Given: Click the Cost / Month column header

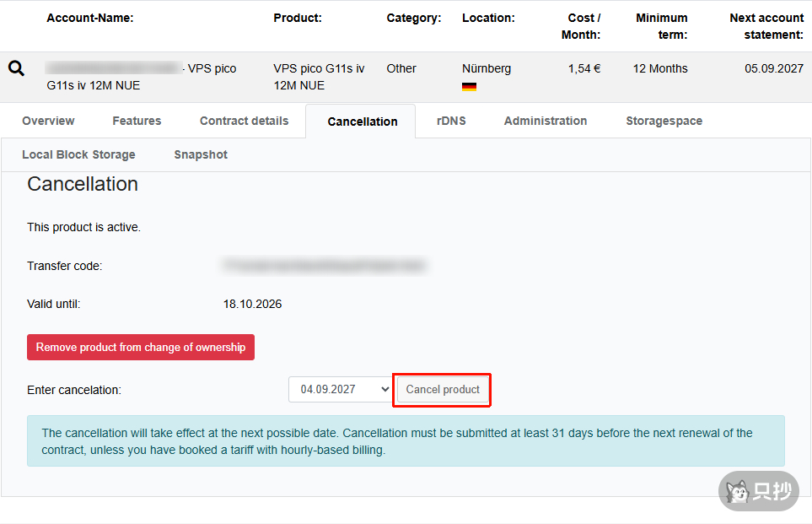Looking at the screenshot, I should (581, 26).
